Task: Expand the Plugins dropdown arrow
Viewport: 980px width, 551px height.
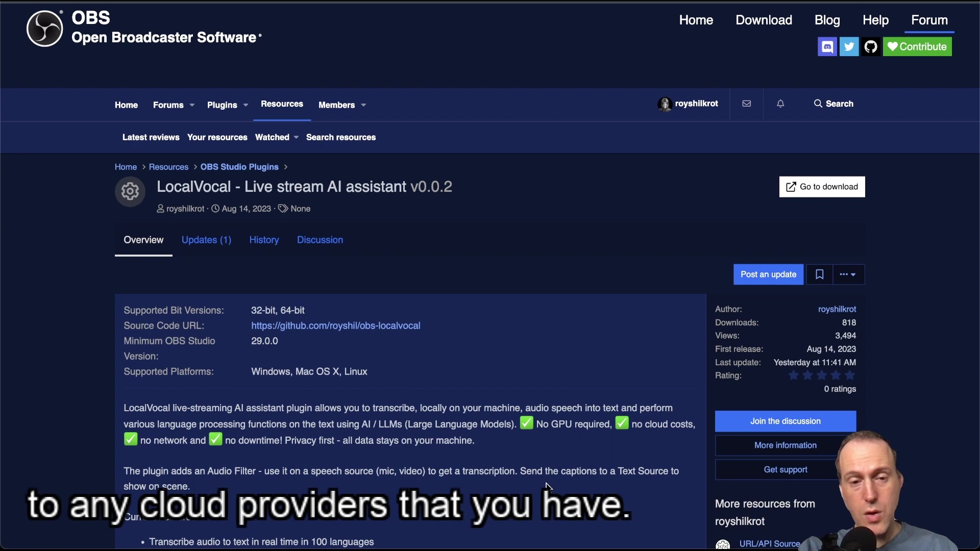Action: click(246, 105)
